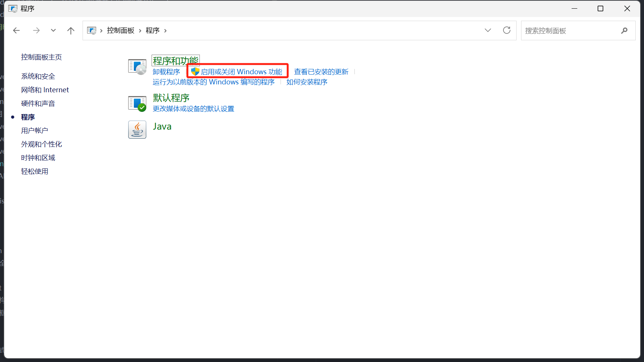644x362 pixels.
Task: Open the Java control panel icon
Action: point(137,130)
